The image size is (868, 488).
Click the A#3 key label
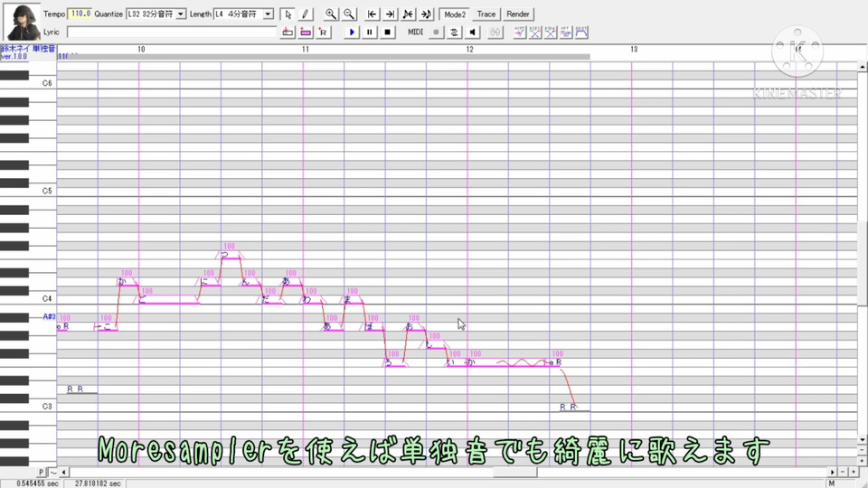click(x=49, y=316)
